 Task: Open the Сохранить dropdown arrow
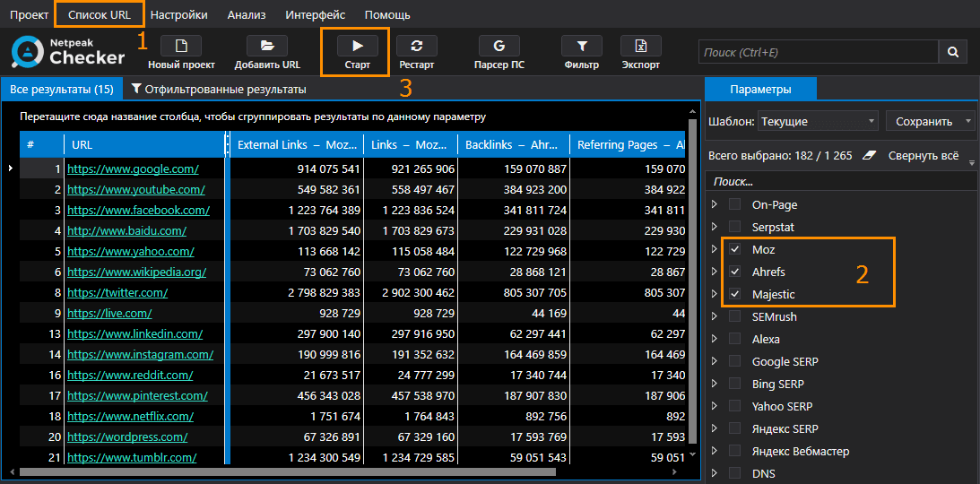point(968,121)
